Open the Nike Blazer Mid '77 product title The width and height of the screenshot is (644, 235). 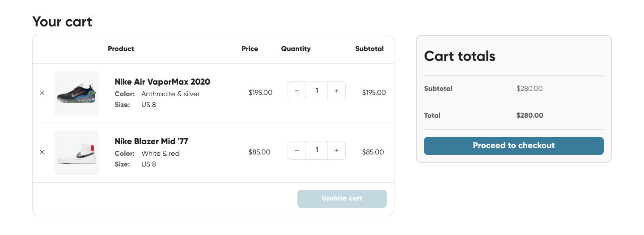click(x=151, y=141)
